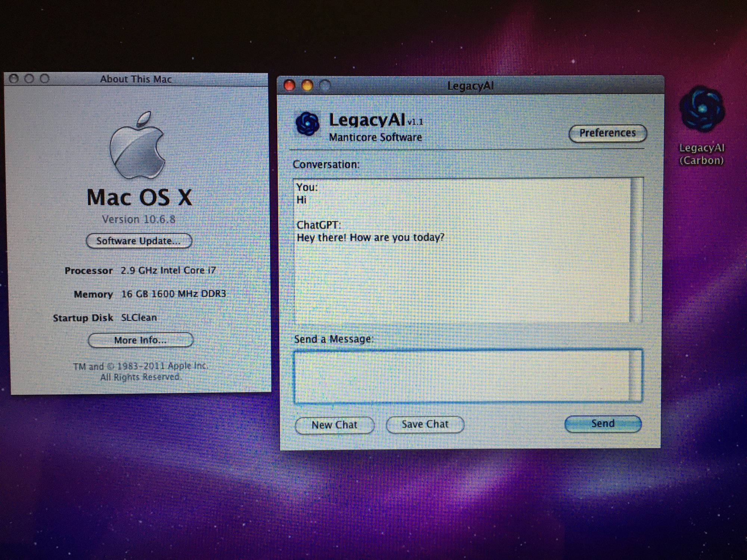The height and width of the screenshot is (560, 747).
Task: Focus the Send a Message text field
Action: click(x=461, y=376)
